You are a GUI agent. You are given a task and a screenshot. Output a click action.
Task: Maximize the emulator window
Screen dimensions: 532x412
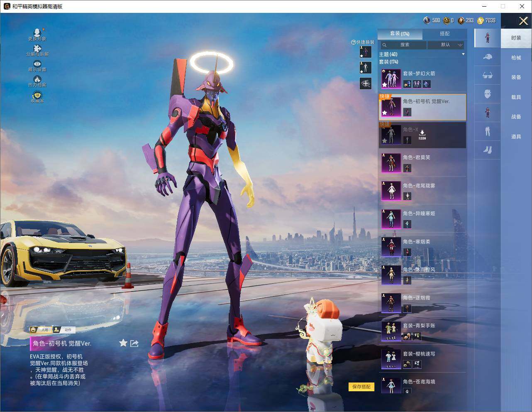point(503,6)
